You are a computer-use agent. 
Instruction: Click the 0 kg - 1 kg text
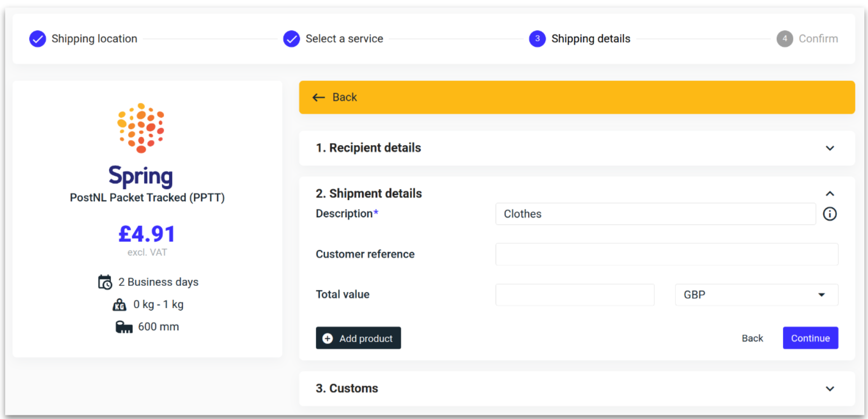coord(158,304)
